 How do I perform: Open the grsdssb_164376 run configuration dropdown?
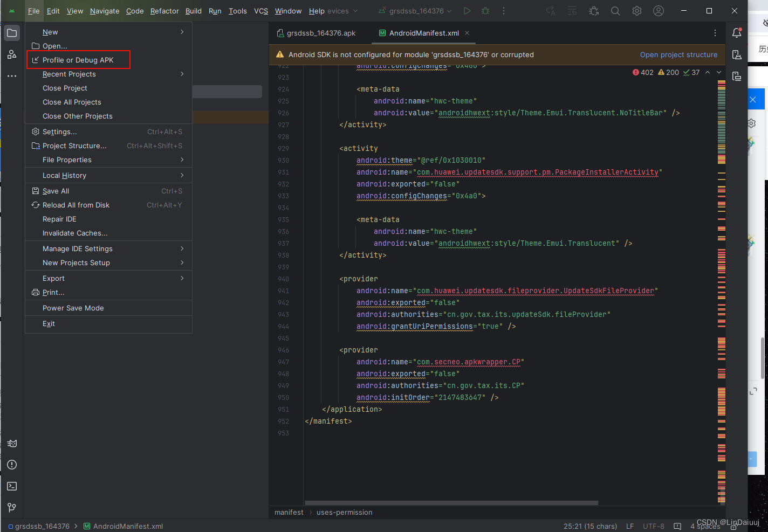pos(415,11)
